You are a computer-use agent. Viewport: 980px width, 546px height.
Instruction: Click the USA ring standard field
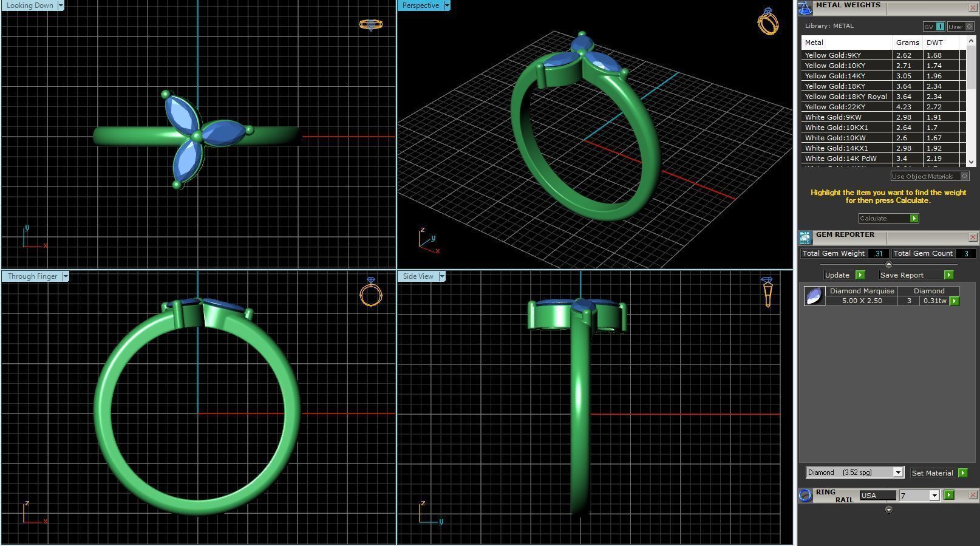(877, 496)
